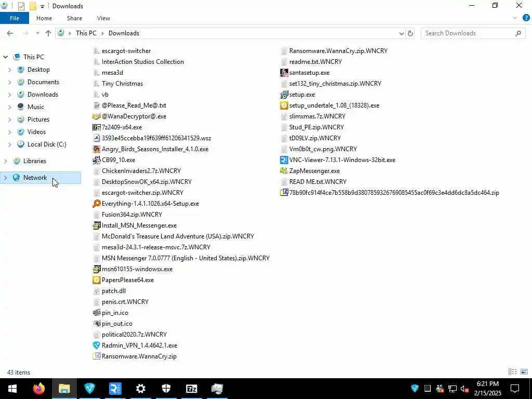Expand the Desktop tree node
Viewport: 532px width, 399px height.
9,70
